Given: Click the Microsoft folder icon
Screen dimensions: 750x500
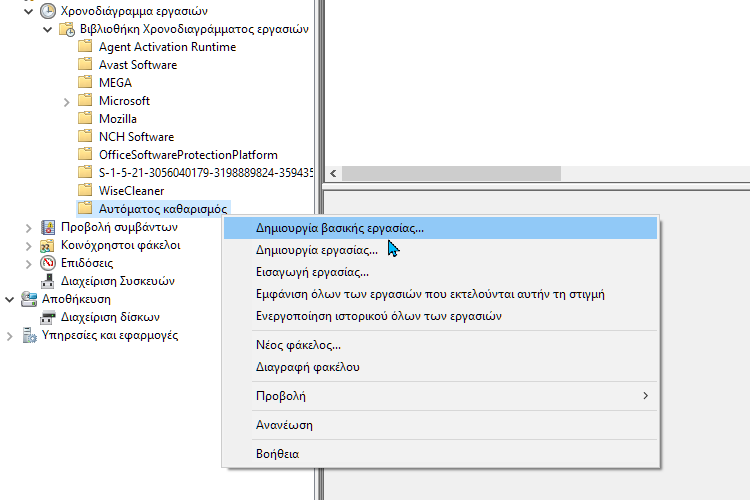Looking at the screenshot, I should (x=85, y=100).
